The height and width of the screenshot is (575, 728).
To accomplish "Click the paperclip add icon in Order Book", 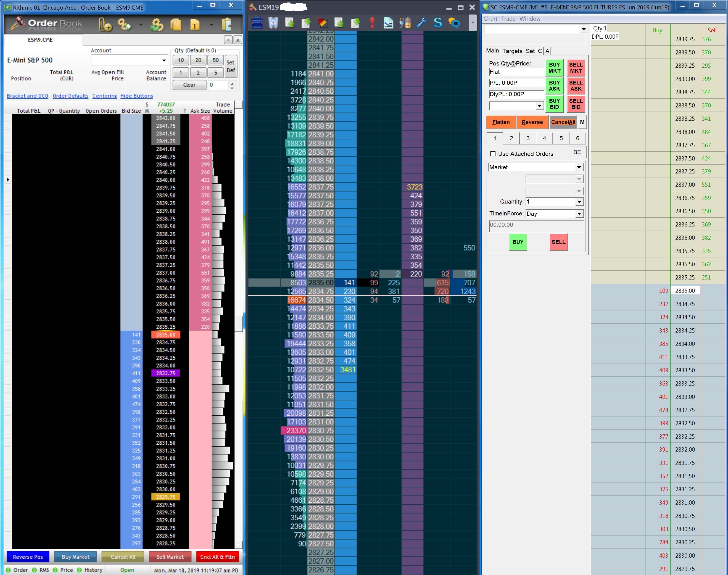I will point(105,25).
